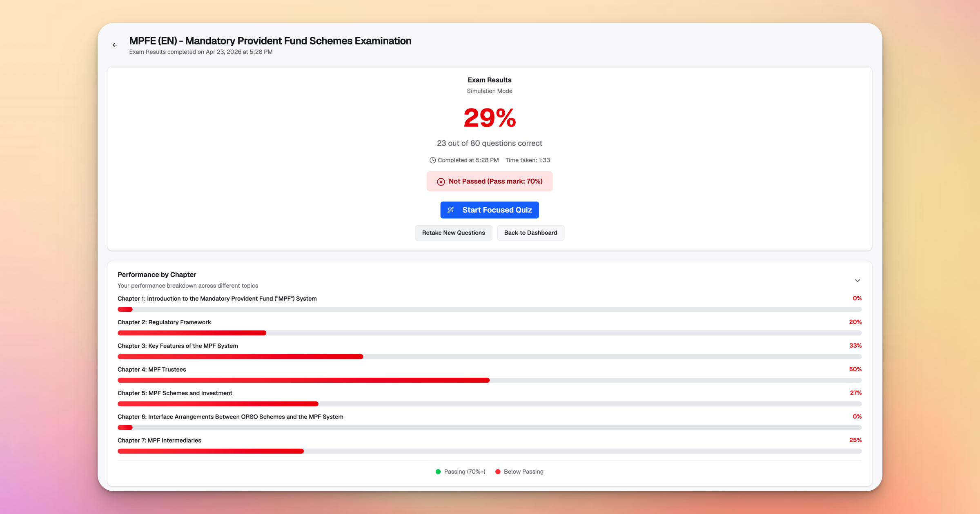Click the 29% score text
Viewport: 980px width, 514px height.
489,118
